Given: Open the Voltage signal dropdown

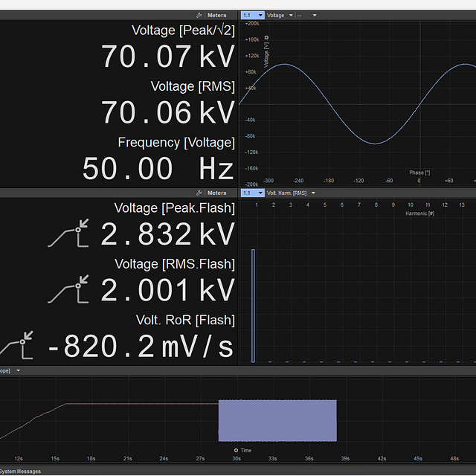Looking at the screenshot, I should [x=280, y=15].
